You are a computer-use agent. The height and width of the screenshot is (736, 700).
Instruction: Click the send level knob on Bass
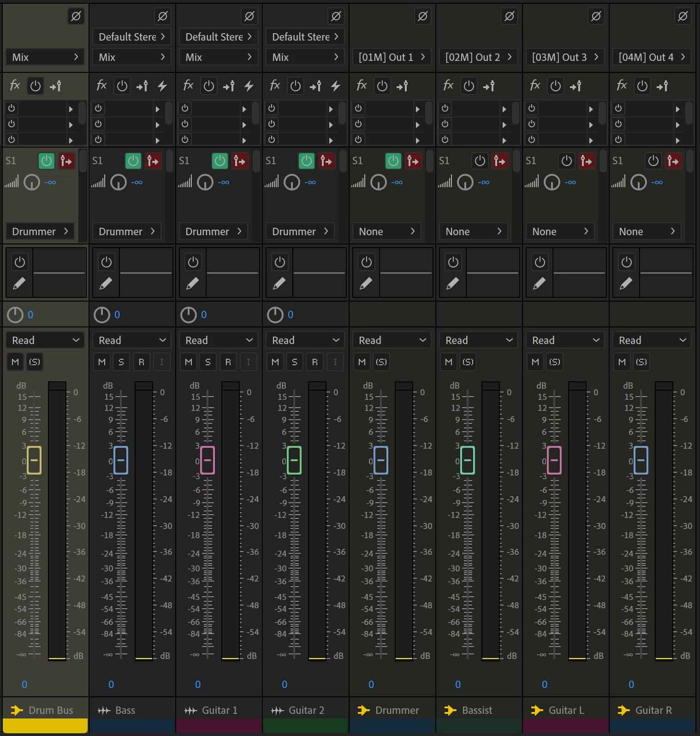(119, 183)
